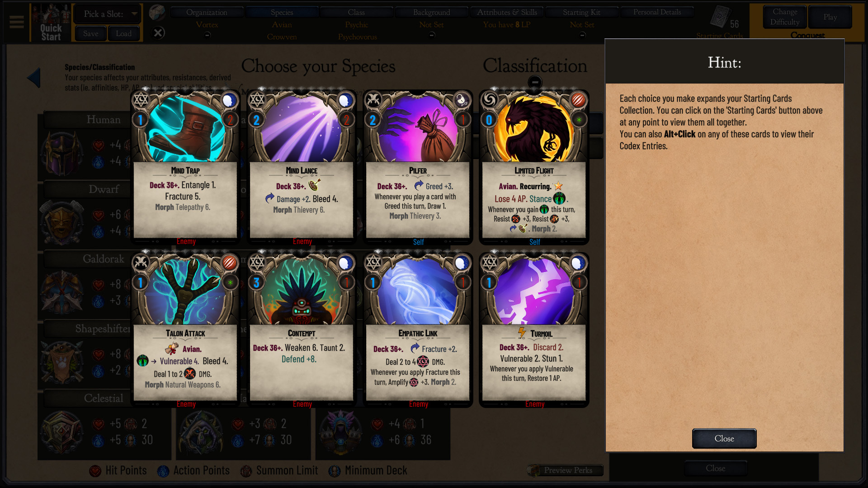Viewport: 868px width, 488px height.
Task: Select the Human helmet portrait
Action: pos(62,154)
